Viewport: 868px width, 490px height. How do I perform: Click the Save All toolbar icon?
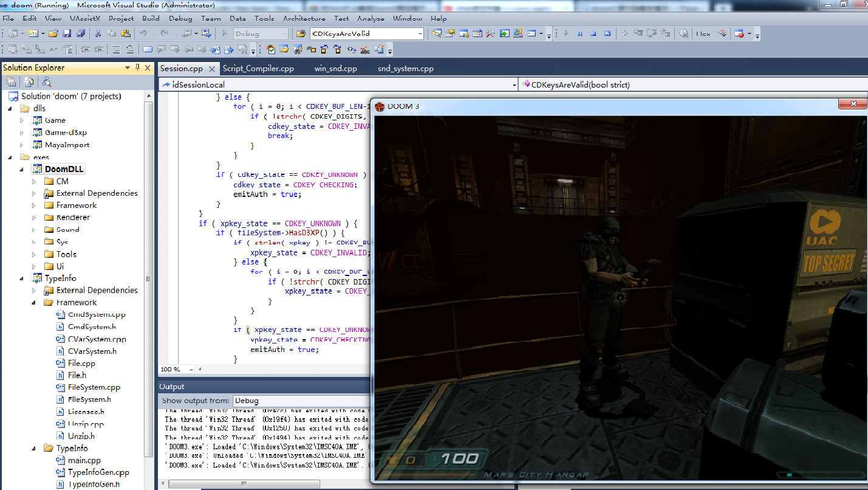[x=80, y=33]
